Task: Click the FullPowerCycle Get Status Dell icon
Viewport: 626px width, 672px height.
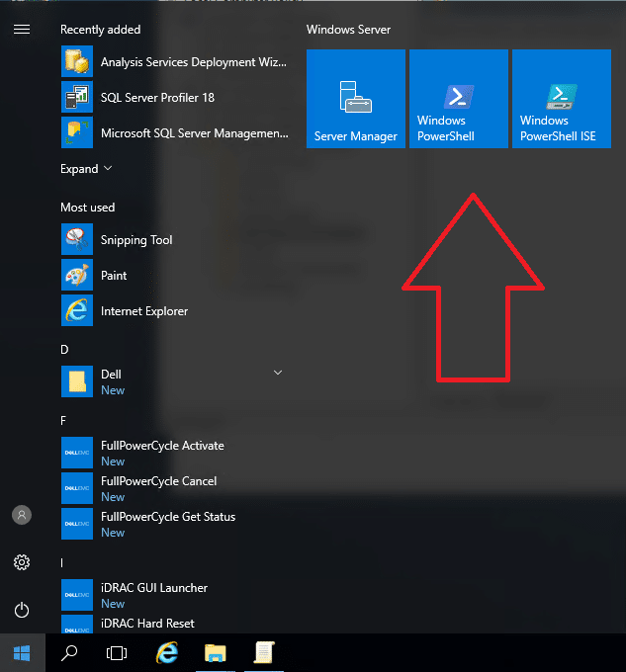Action: tap(77, 524)
